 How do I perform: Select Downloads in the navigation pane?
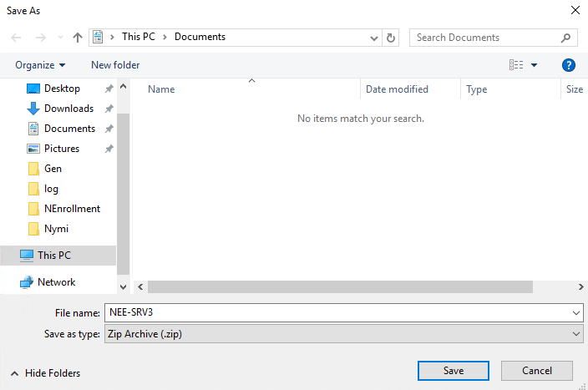coord(68,109)
